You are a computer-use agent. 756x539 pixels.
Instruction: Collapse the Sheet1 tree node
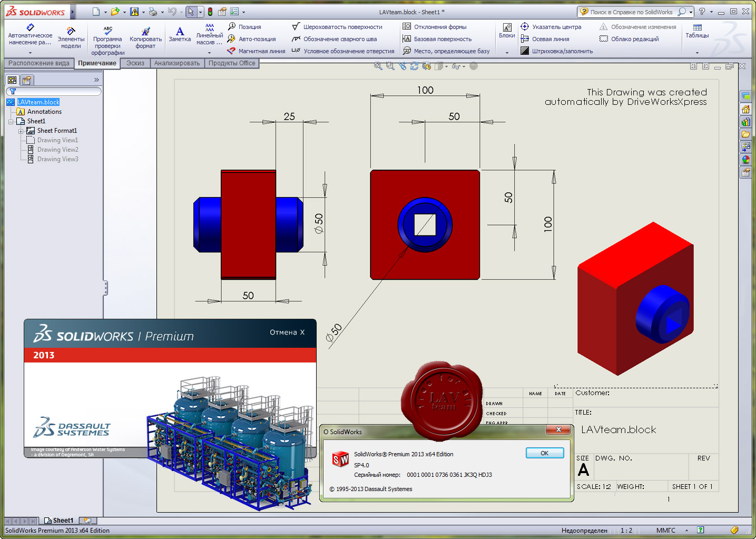coord(11,121)
